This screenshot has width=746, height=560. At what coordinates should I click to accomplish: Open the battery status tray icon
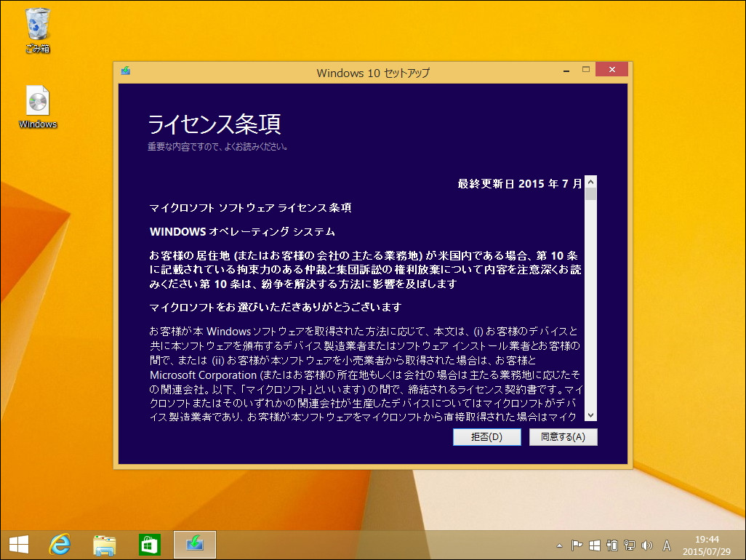pos(612,544)
